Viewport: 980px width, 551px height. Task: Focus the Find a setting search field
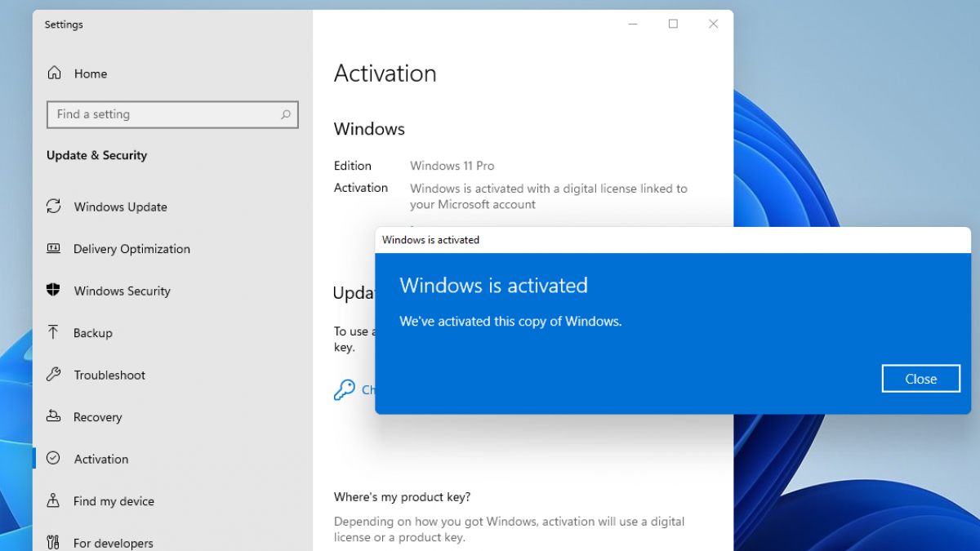[163, 115]
